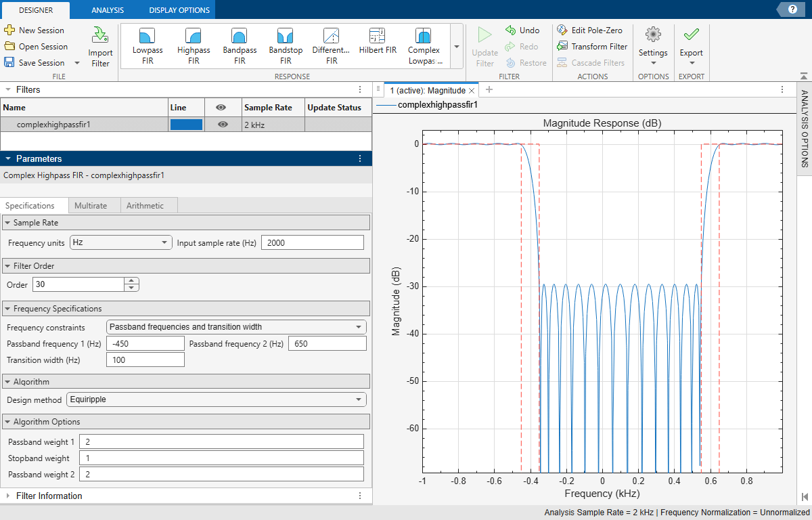Screen dimensions: 812x520
Task: Choose the Bandpass FIR response
Action: (x=240, y=46)
